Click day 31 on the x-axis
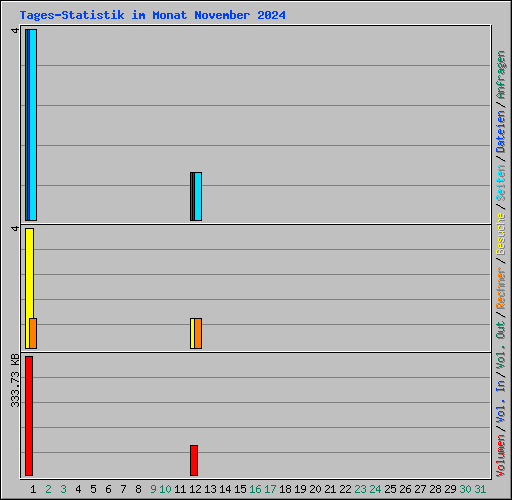Image resolution: width=512 pixels, height=500 pixels. (480, 489)
